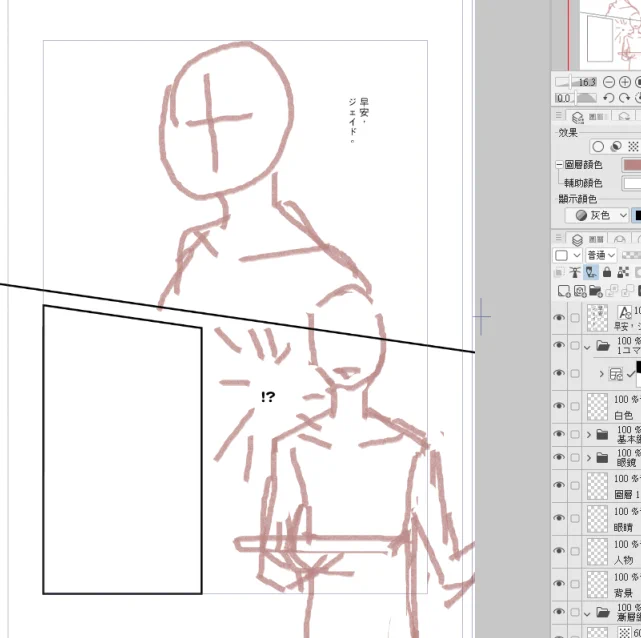Viewport: 641px width, 638px height.
Task: Select the tone effect icon with dotted pattern
Action: click(633, 146)
